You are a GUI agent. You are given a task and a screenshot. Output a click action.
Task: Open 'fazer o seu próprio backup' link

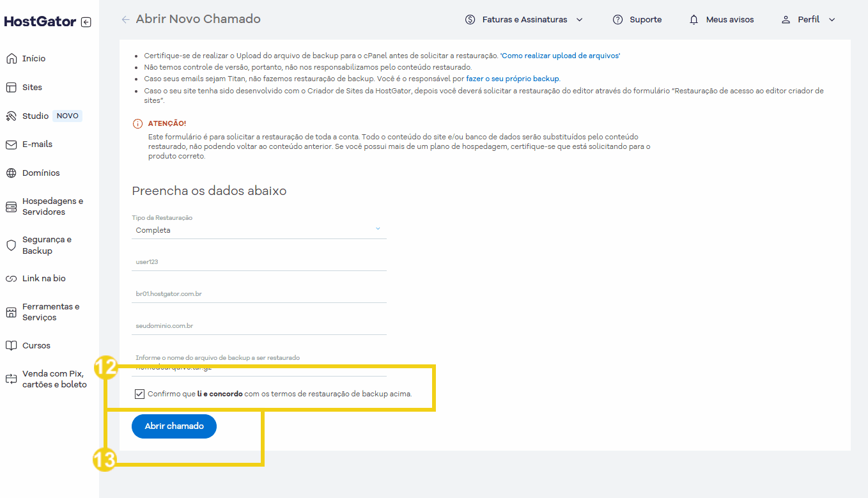pos(513,79)
